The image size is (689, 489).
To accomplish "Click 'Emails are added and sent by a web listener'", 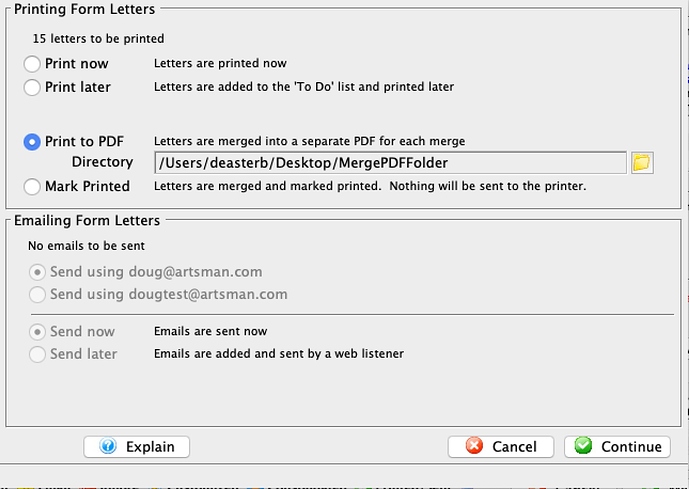I will (x=279, y=354).
